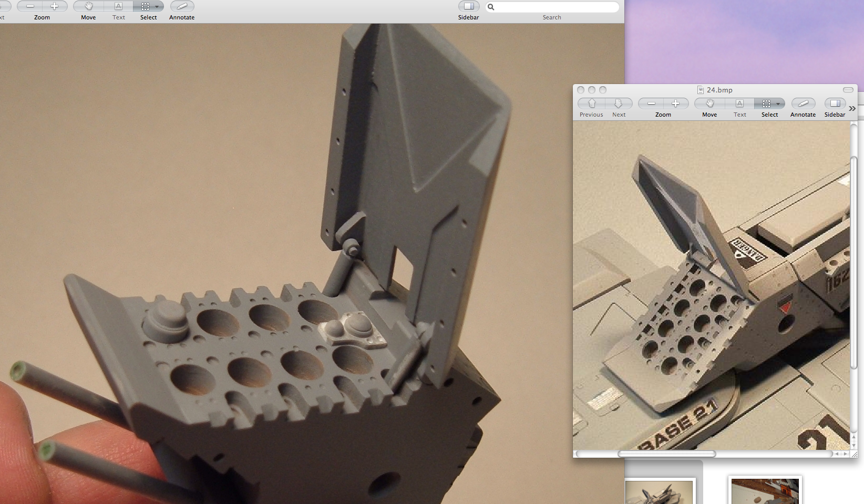
Task: Click scroll down arrow in 24.bmp window
Action: 853,445
